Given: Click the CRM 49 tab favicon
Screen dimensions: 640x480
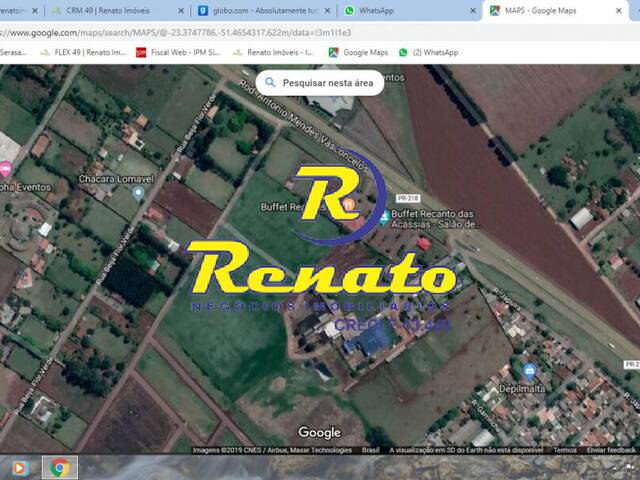Looking at the screenshot, I should [57, 11].
